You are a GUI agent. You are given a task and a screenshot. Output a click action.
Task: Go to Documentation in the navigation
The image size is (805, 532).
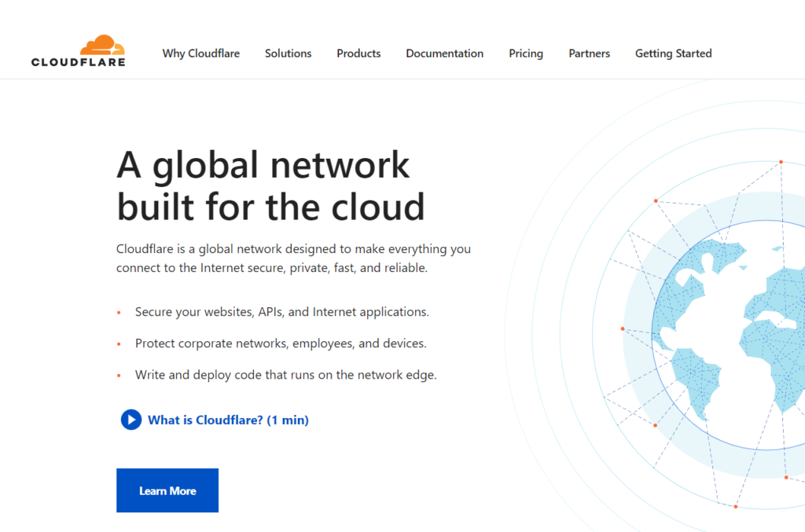point(445,53)
